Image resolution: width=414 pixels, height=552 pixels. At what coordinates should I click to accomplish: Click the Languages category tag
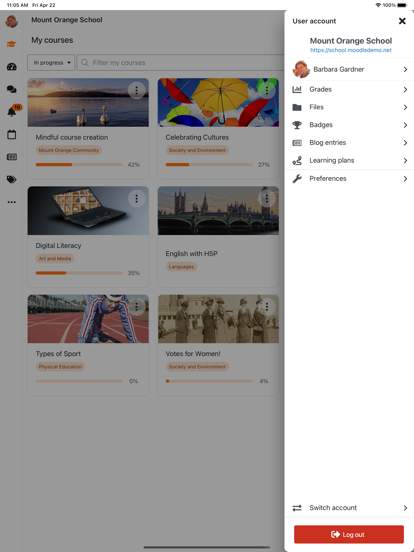[x=181, y=266]
